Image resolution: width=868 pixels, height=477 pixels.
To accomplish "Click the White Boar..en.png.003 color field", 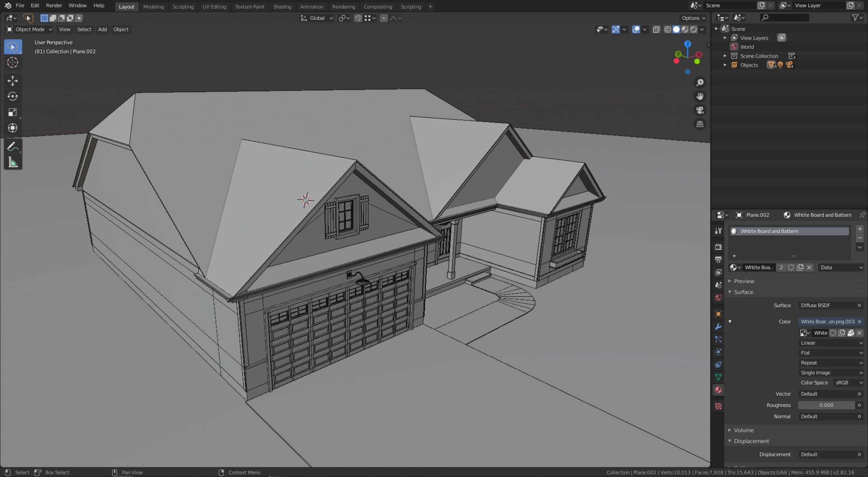I will (830, 322).
